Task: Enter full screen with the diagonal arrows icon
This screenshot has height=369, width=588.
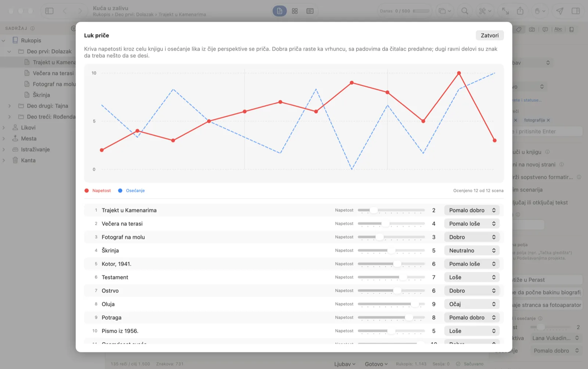Action: [x=505, y=11]
